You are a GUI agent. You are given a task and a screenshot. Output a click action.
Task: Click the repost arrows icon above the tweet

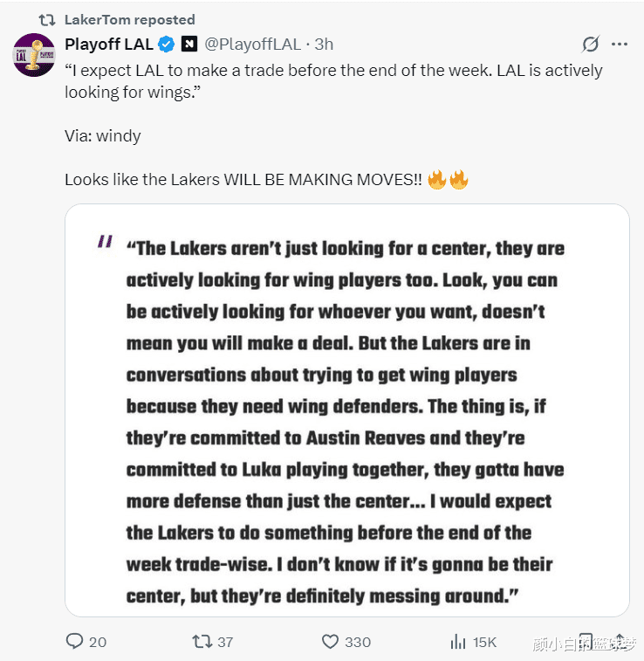click(x=47, y=20)
